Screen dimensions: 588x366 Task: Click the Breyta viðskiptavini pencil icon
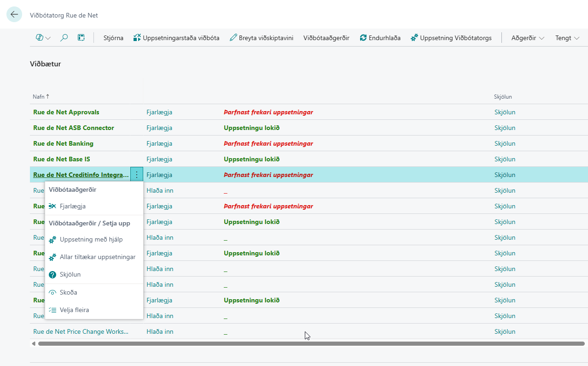pos(233,38)
